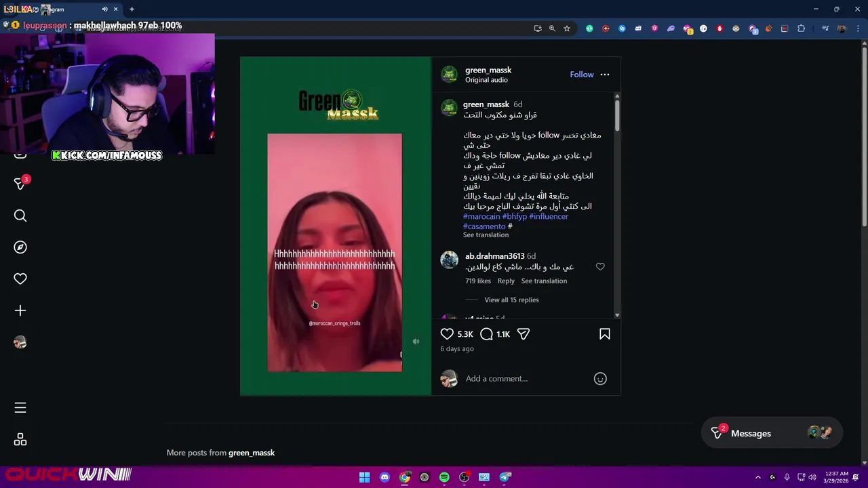Open the 5.3K likes count
This screenshot has width=868, height=488.
tap(465, 334)
